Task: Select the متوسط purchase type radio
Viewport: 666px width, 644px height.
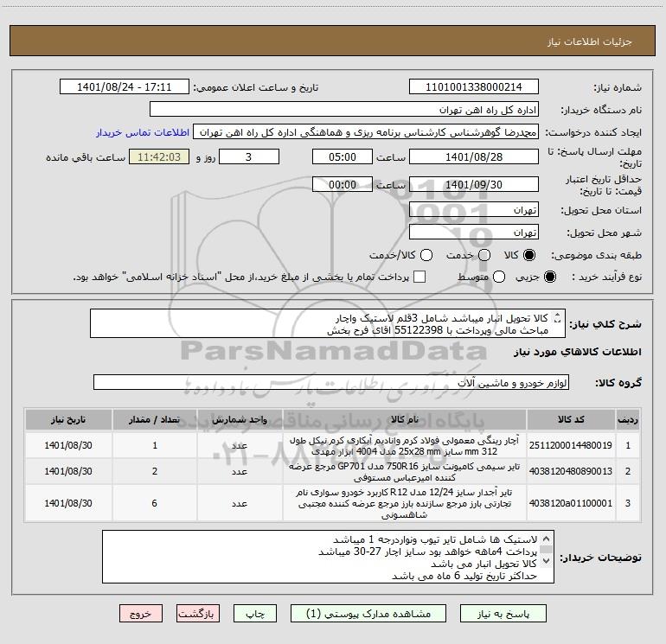Action: [x=499, y=277]
